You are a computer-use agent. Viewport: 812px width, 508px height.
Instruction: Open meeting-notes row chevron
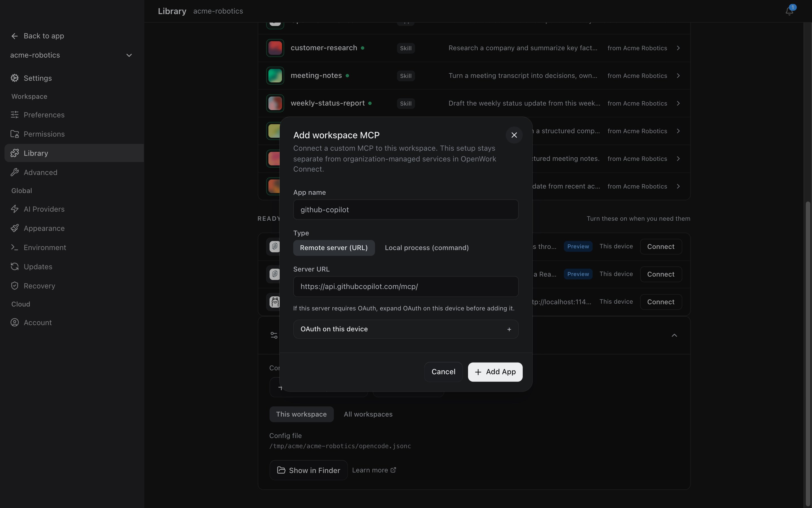pyautogui.click(x=678, y=76)
